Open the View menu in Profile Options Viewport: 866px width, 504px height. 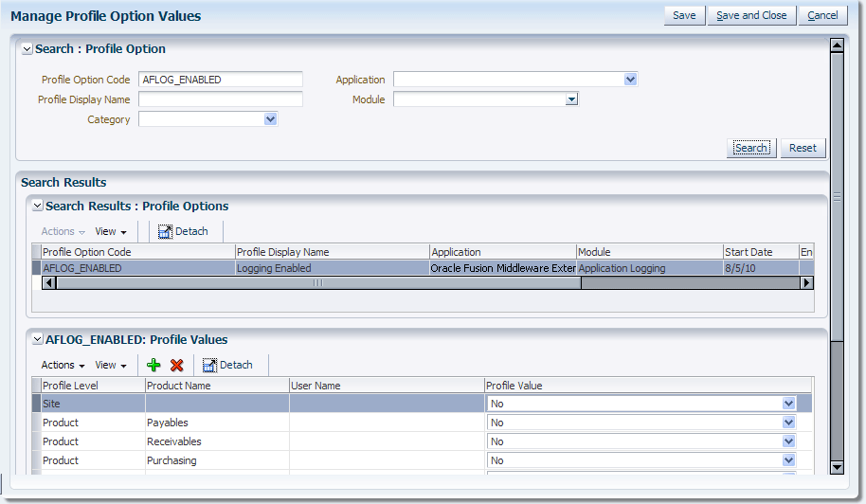click(111, 231)
